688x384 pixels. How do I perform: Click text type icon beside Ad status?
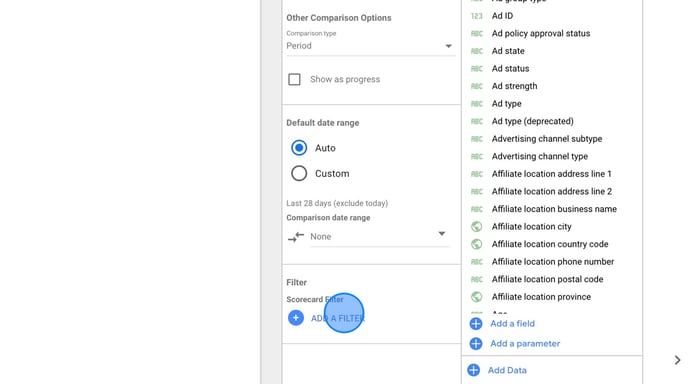tap(477, 68)
